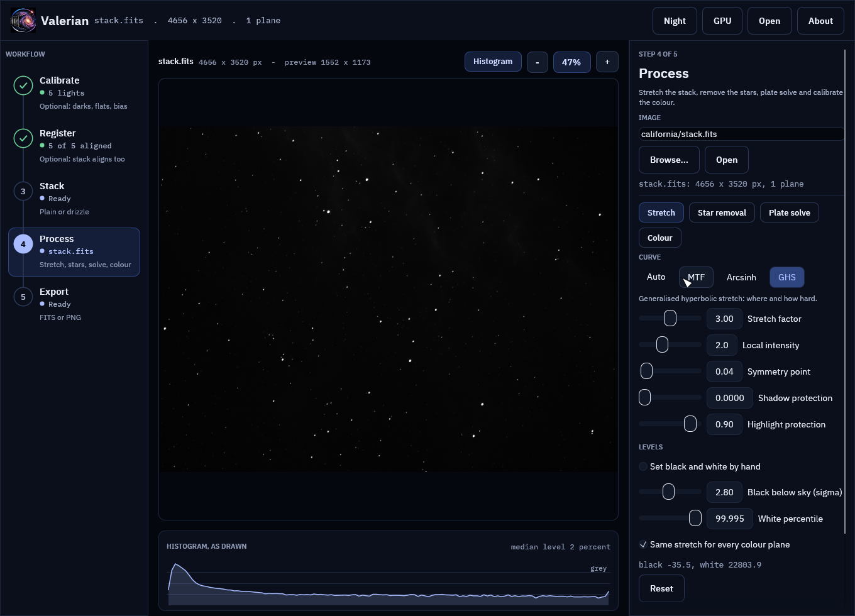The height and width of the screenshot is (616, 855).
Task: Open the About dialog
Action: click(820, 21)
